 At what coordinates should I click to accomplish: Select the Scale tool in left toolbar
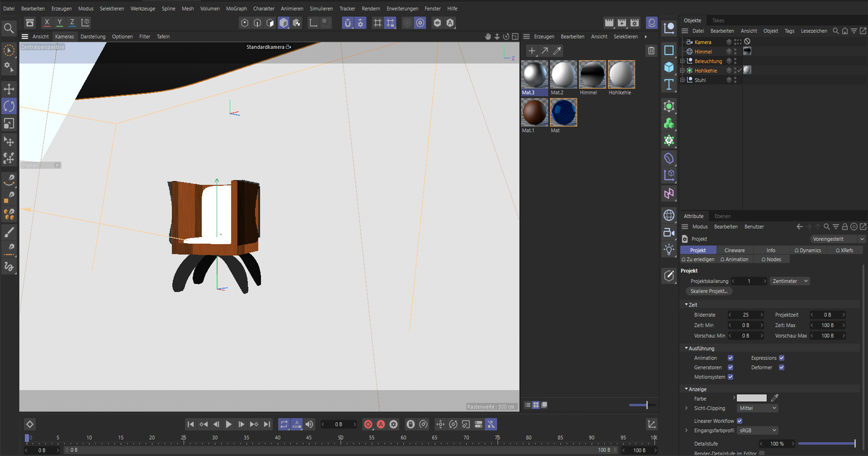[x=9, y=123]
